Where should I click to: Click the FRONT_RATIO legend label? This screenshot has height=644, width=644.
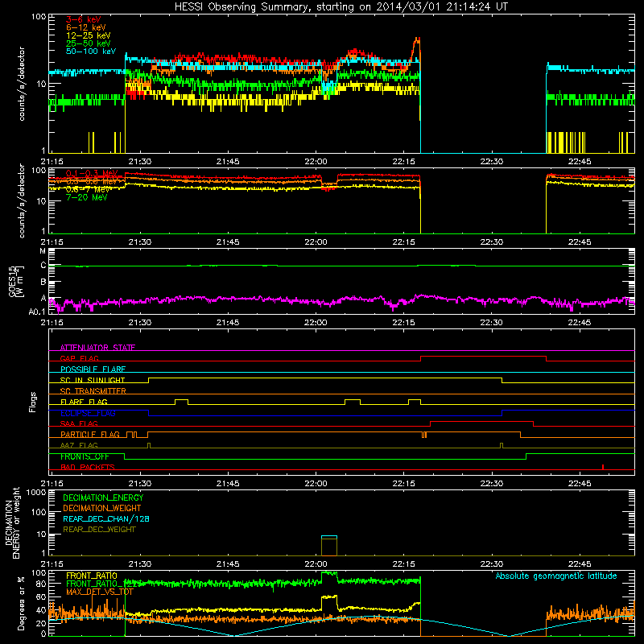[x=92, y=576]
